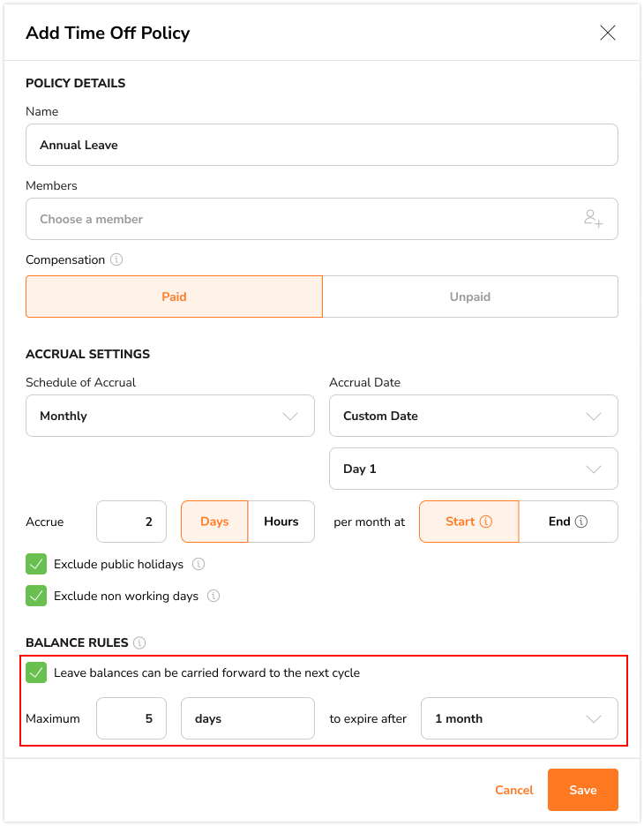This screenshot has width=644, height=826.
Task: Click the Add Time Off Policy title
Action: [108, 33]
